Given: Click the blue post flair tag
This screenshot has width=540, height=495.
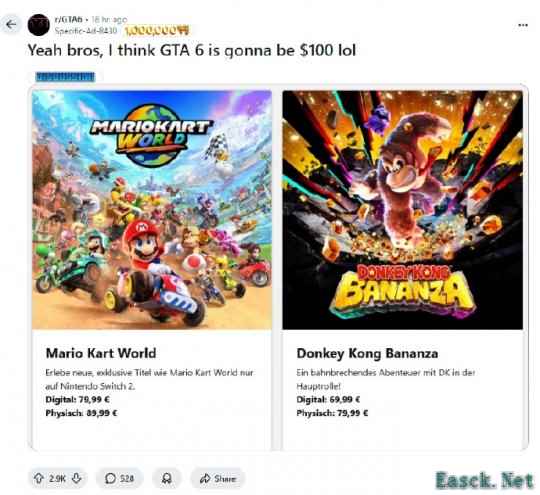Looking at the screenshot, I should [x=65, y=76].
